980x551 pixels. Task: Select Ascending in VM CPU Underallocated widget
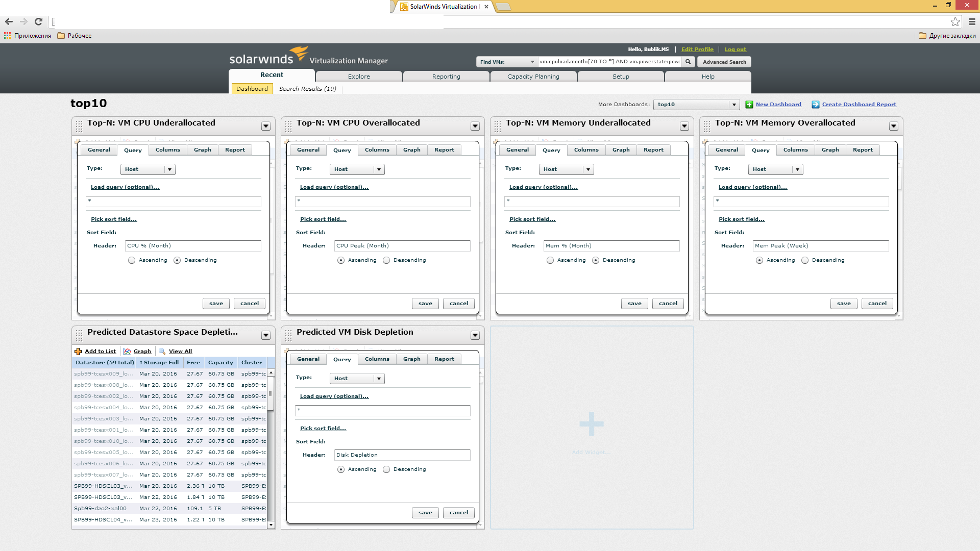click(132, 260)
